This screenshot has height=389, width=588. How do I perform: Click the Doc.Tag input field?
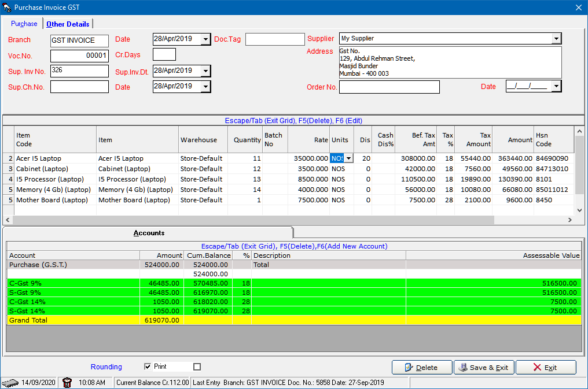tap(275, 39)
